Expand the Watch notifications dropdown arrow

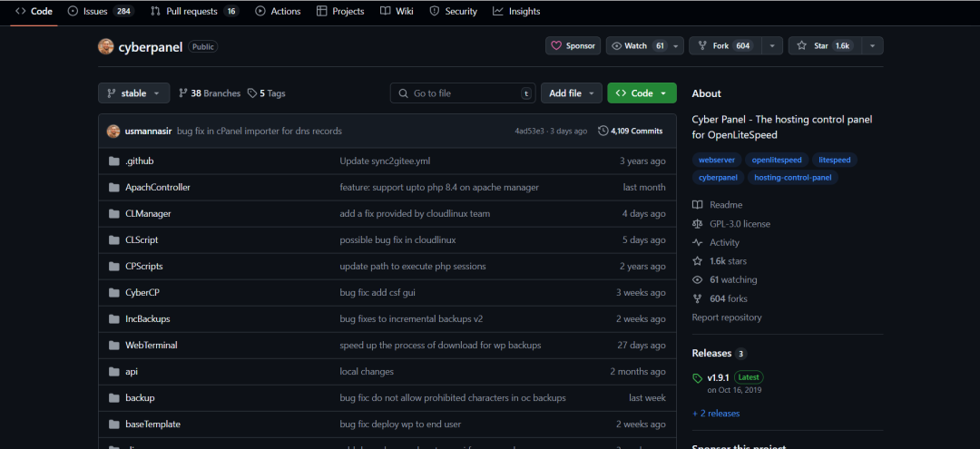coord(677,45)
